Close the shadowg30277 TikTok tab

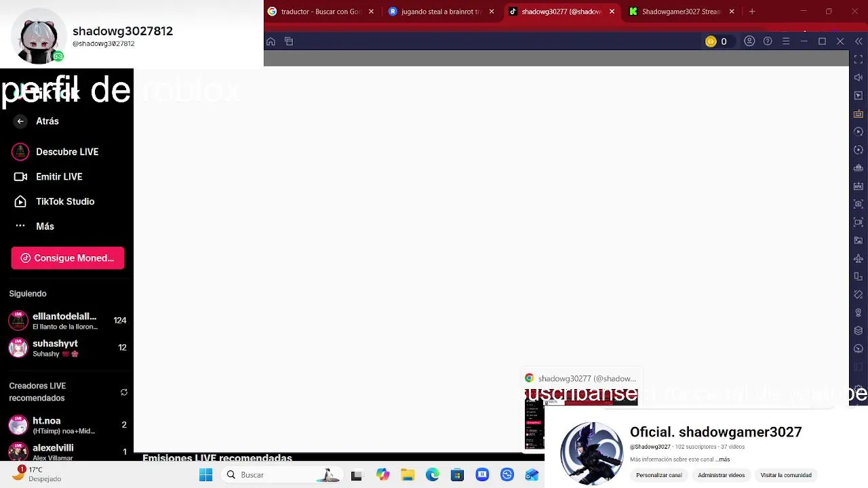[612, 12]
